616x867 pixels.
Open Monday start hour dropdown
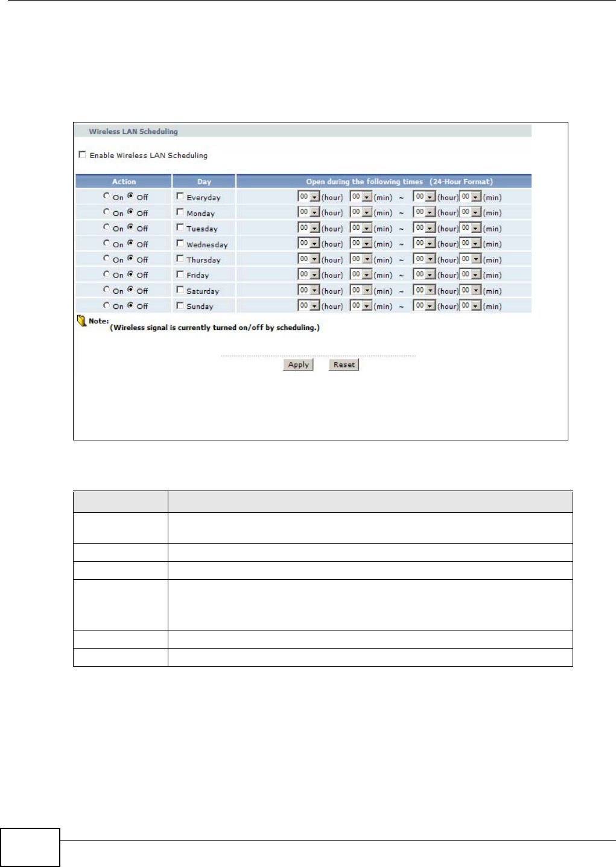point(309,212)
